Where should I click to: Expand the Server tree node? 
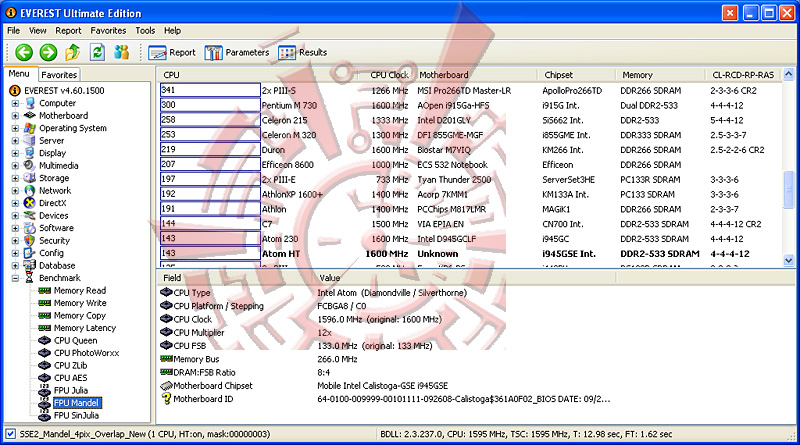[x=15, y=141]
